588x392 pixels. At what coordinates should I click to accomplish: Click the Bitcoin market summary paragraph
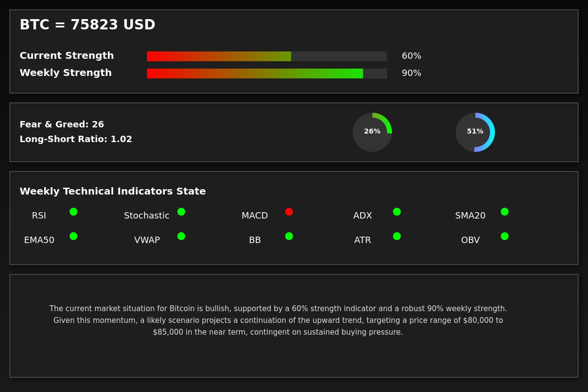[x=278, y=320]
